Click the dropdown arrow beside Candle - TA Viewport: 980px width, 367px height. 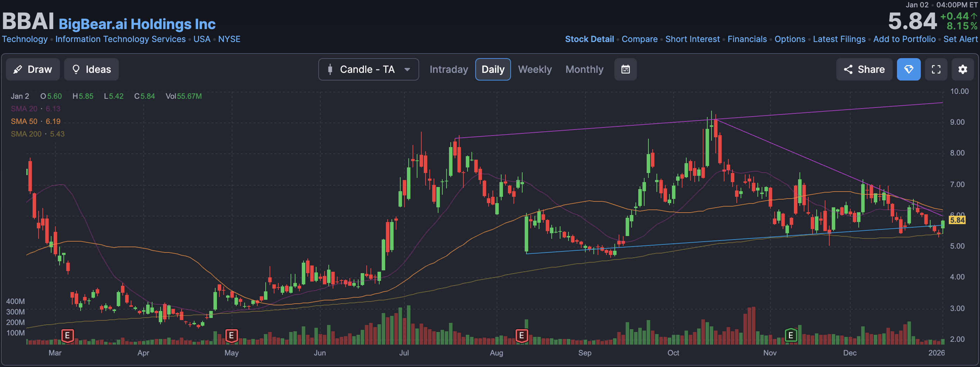407,70
